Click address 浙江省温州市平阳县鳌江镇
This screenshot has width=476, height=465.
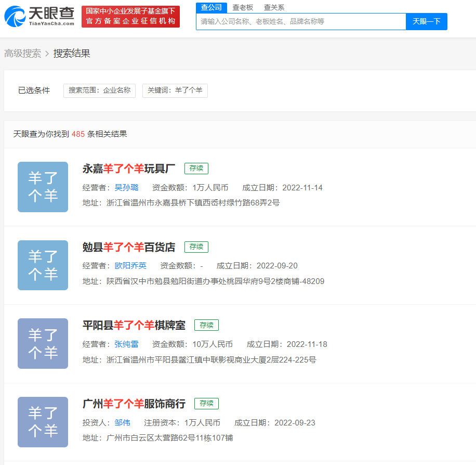[211, 360]
